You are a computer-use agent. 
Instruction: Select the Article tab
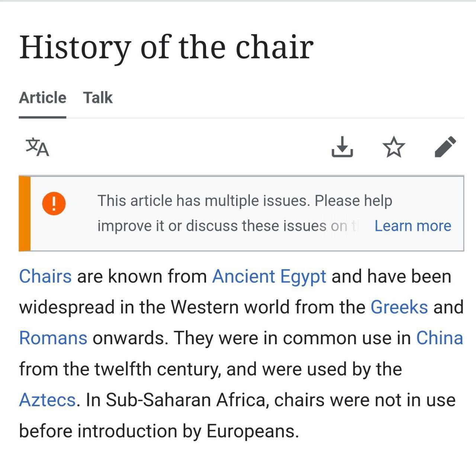point(42,98)
